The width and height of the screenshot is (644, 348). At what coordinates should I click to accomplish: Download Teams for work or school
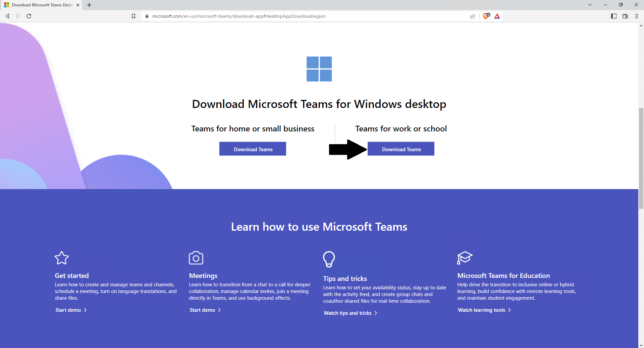click(401, 149)
